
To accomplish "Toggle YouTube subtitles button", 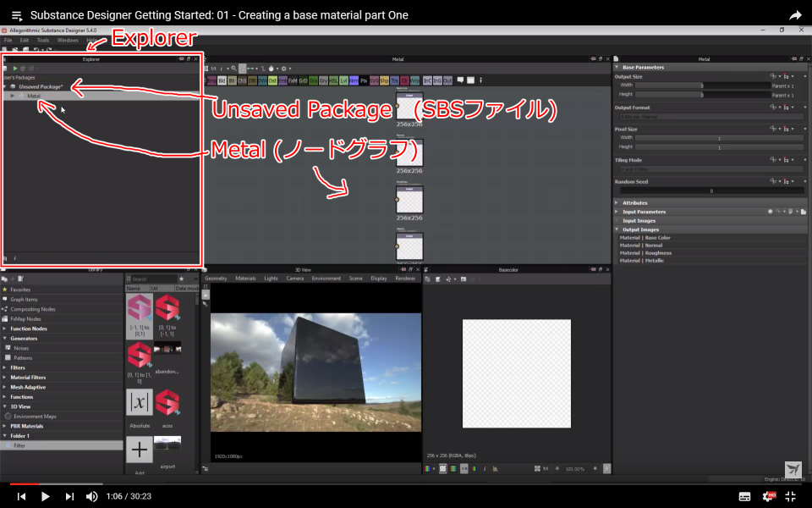I will pyautogui.click(x=744, y=497).
